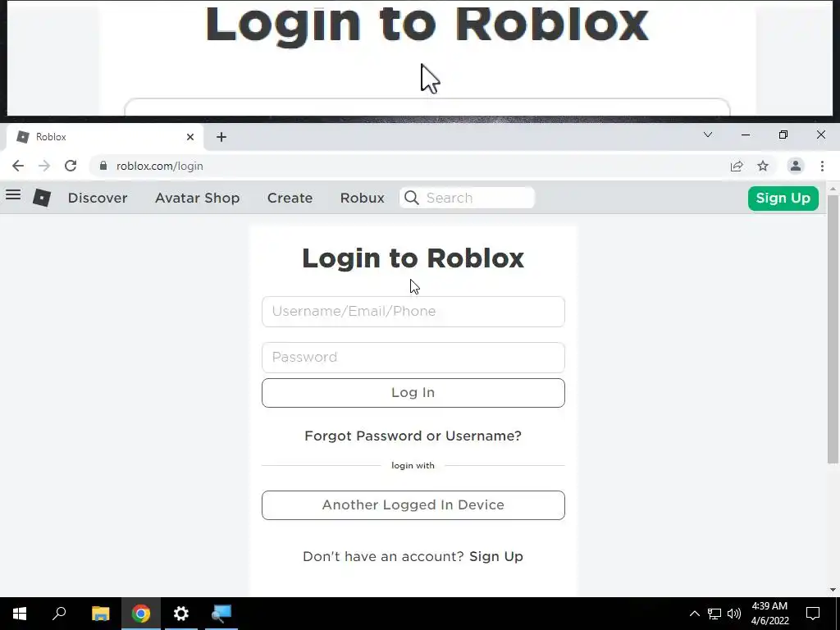Click the browser forward arrow

(44, 166)
